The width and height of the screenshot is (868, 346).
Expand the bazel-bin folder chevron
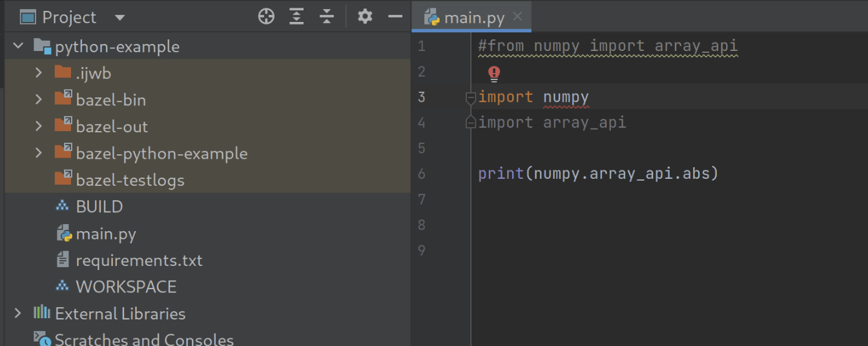39,99
